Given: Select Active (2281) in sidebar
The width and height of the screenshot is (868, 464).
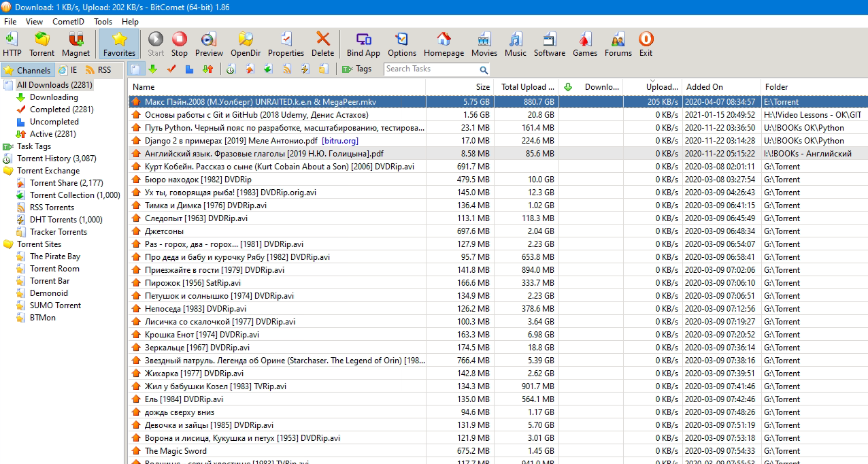Looking at the screenshot, I should (53, 134).
